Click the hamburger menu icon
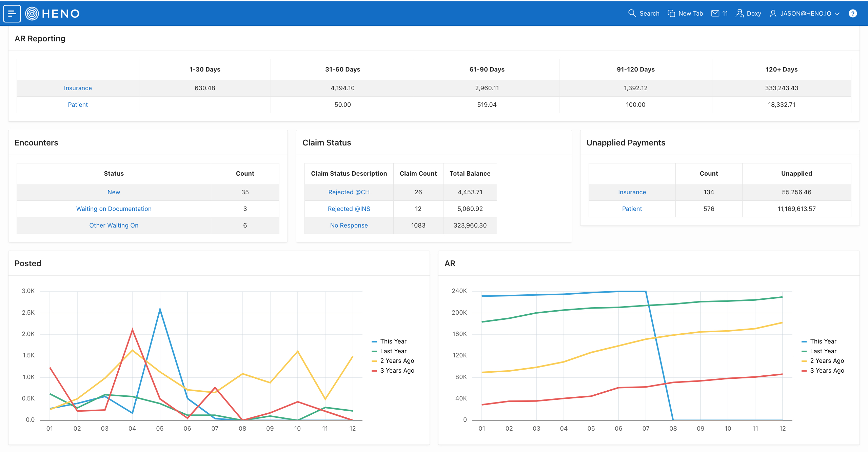This screenshot has height=452, width=868. [13, 13]
